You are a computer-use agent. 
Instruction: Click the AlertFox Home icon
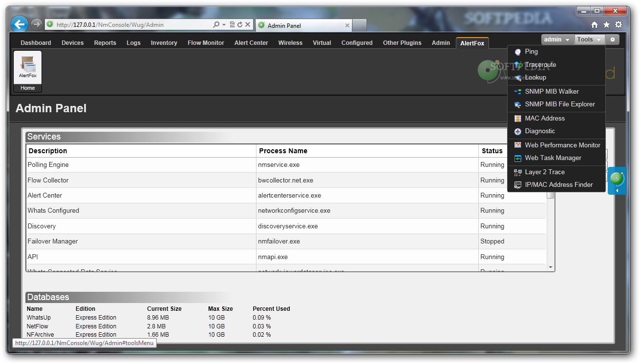point(28,71)
